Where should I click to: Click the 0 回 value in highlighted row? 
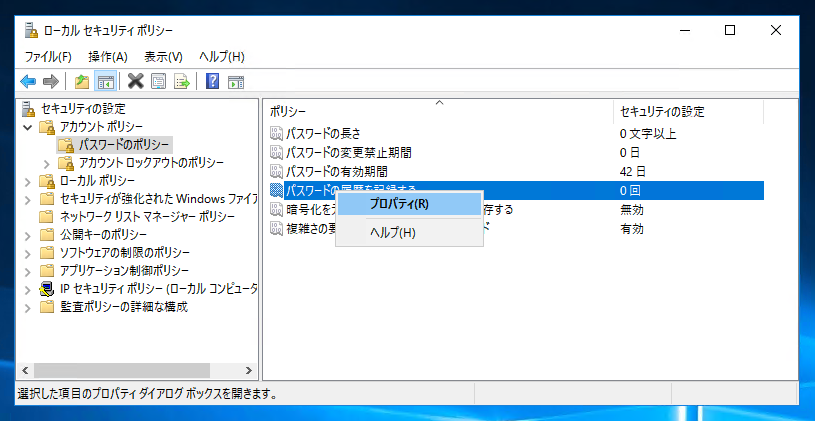coord(630,191)
